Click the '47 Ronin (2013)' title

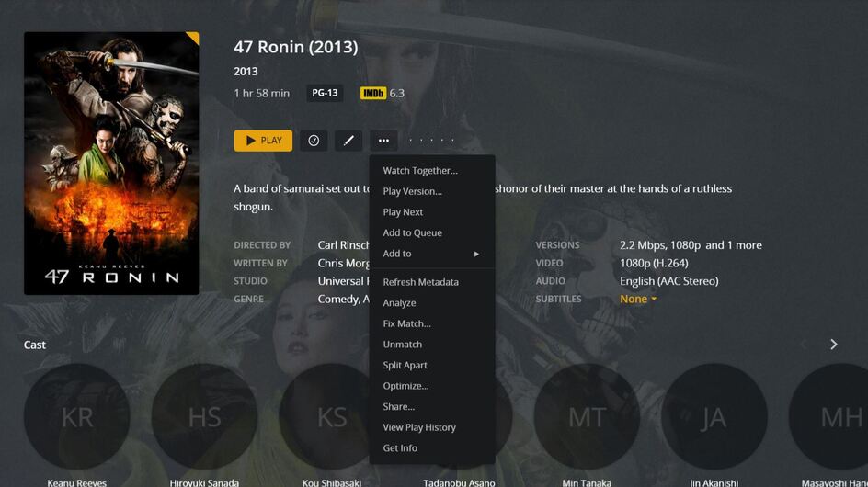pyautogui.click(x=295, y=47)
